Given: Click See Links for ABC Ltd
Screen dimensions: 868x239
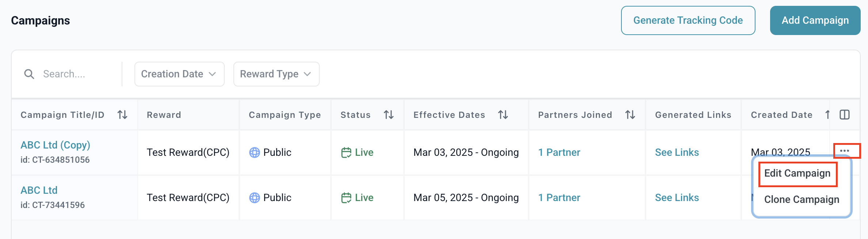Looking at the screenshot, I should (x=677, y=197).
